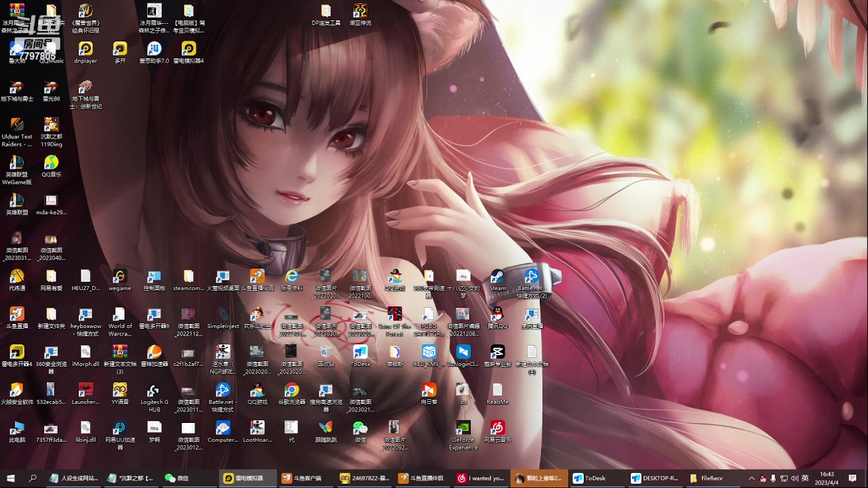Select the 新建文本文档 (3) archive icon
Screen dimensions: 868x488
pos(119,360)
